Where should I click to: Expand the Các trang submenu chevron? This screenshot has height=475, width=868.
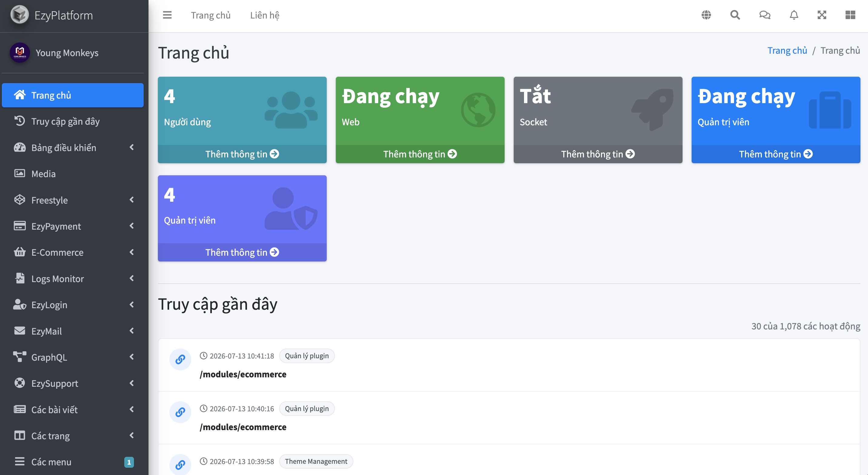point(132,436)
